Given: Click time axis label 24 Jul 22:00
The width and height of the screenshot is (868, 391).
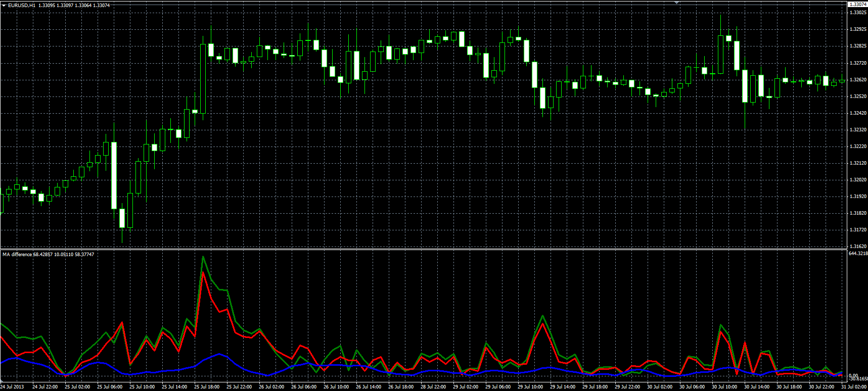Looking at the screenshot, I should [45, 387].
